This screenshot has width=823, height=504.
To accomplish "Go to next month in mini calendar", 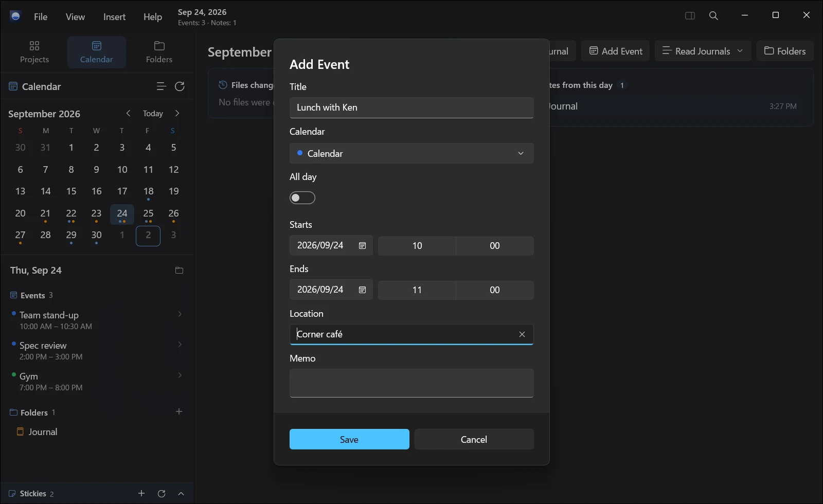I will pyautogui.click(x=177, y=113).
